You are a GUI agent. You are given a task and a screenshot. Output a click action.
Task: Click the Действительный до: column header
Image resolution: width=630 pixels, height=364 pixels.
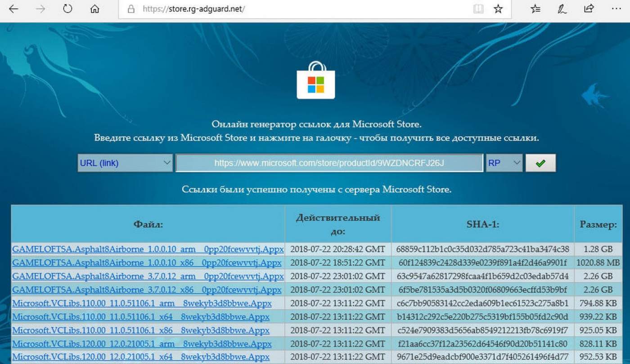[338, 224]
